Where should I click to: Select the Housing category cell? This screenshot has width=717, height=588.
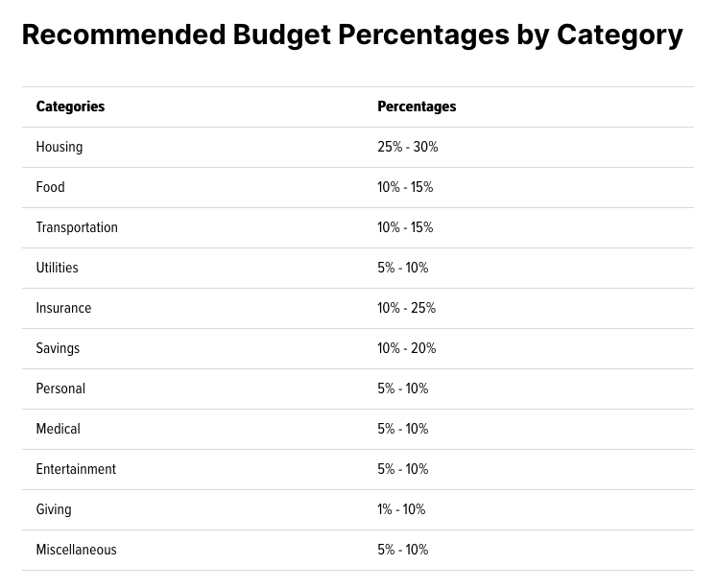pyautogui.click(x=60, y=147)
